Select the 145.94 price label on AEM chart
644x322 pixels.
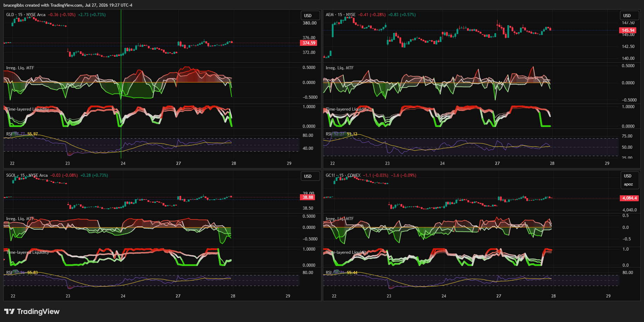[x=628, y=30]
